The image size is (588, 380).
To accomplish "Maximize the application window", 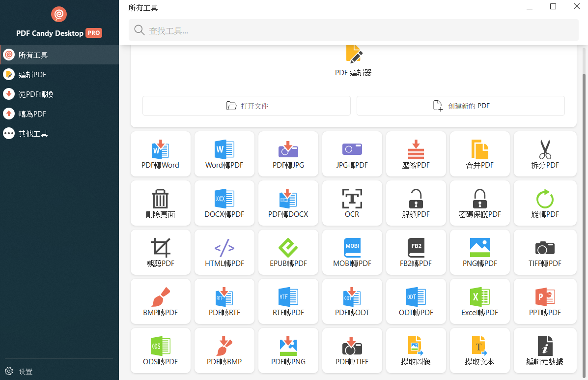I will pos(553,6).
